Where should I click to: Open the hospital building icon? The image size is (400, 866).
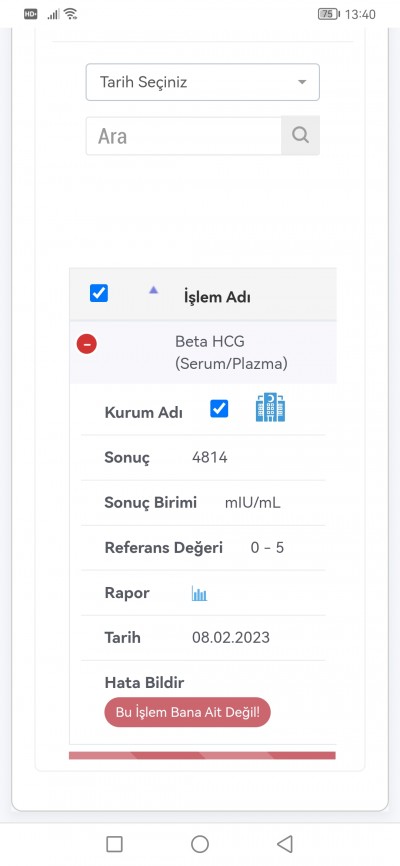point(270,408)
